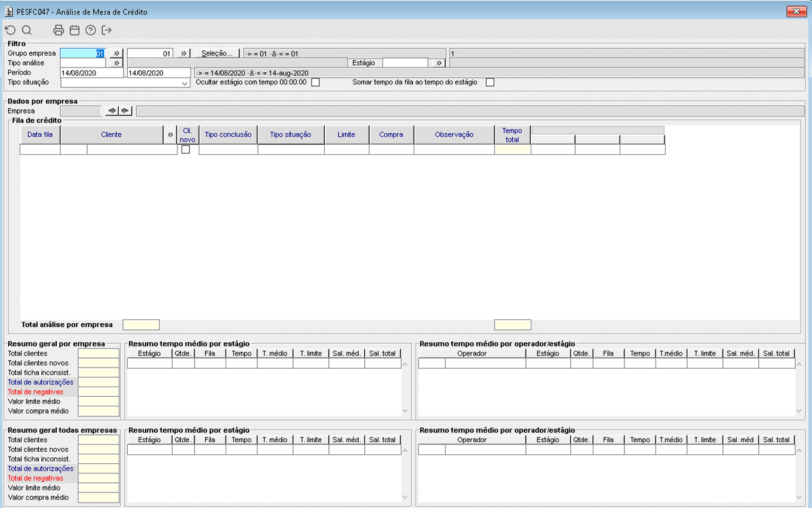Screen dimensions: 812x508
Task: Open lookup next to Tipo análise field
Action: [116, 63]
